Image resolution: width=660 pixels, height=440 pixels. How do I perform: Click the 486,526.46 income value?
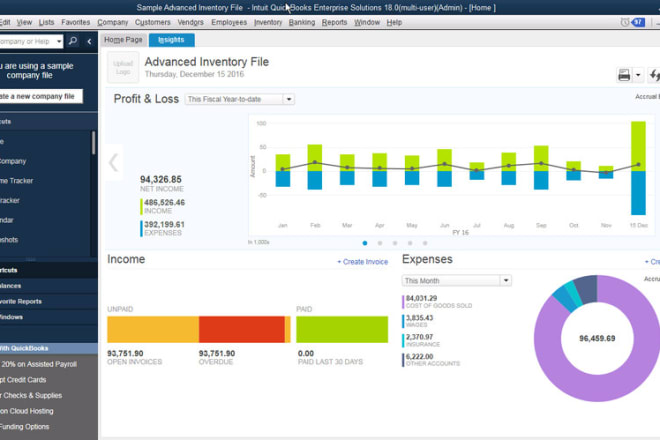click(x=165, y=203)
